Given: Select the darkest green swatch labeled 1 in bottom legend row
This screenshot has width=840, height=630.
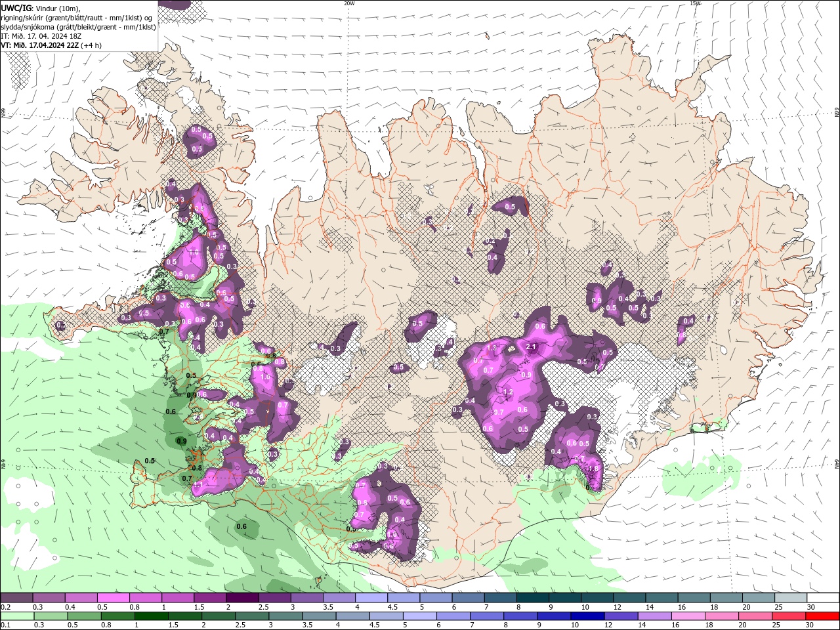Looking at the screenshot, I should pyautogui.click(x=152, y=616).
